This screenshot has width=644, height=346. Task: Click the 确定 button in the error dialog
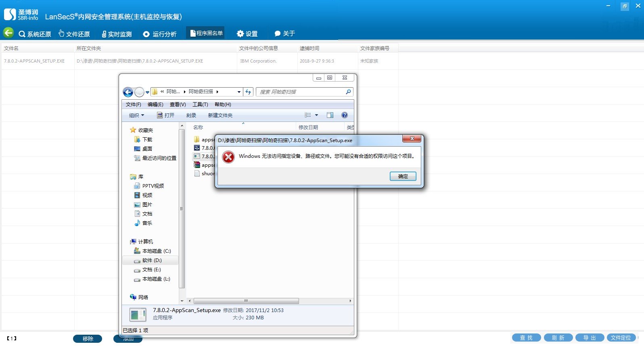(x=403, y=176)
